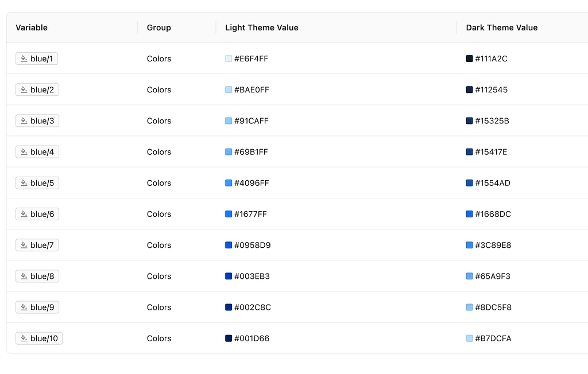Select the #111A2C dark theme swatch

[x=470, y=59]
